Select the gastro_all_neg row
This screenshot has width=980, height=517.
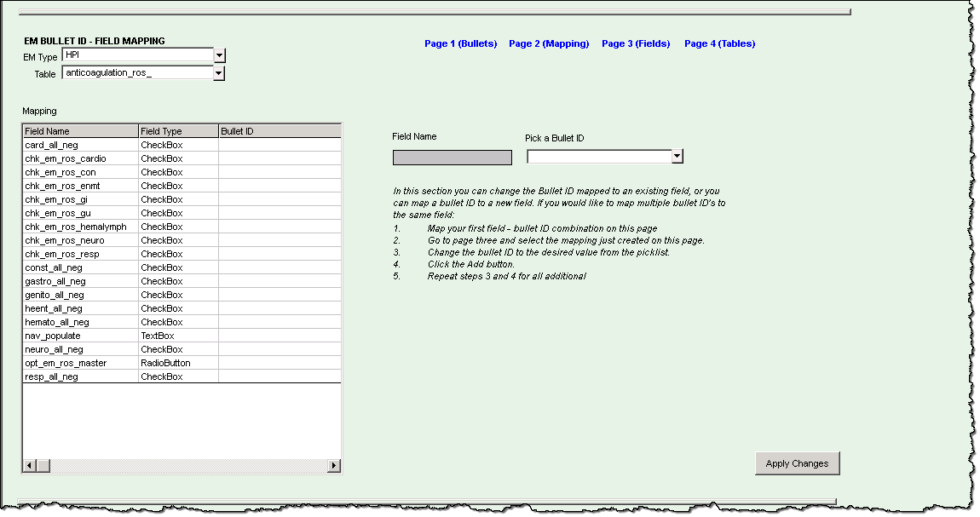pos(182,282)
